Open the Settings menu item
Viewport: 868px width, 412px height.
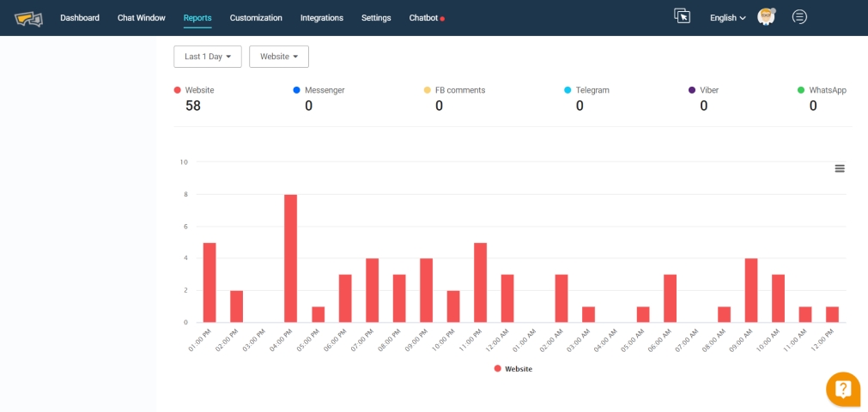pos(376,18)
